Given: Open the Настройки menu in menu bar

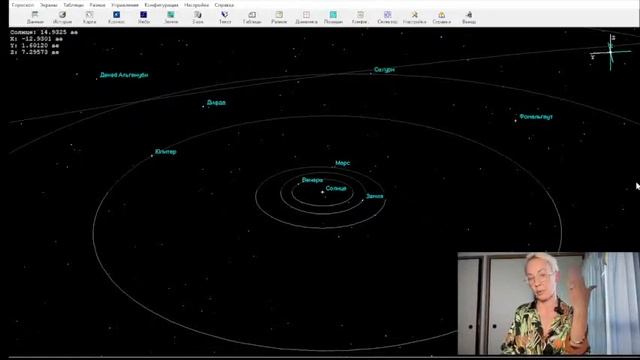Looking at the screenshot, I should point(196,5).
